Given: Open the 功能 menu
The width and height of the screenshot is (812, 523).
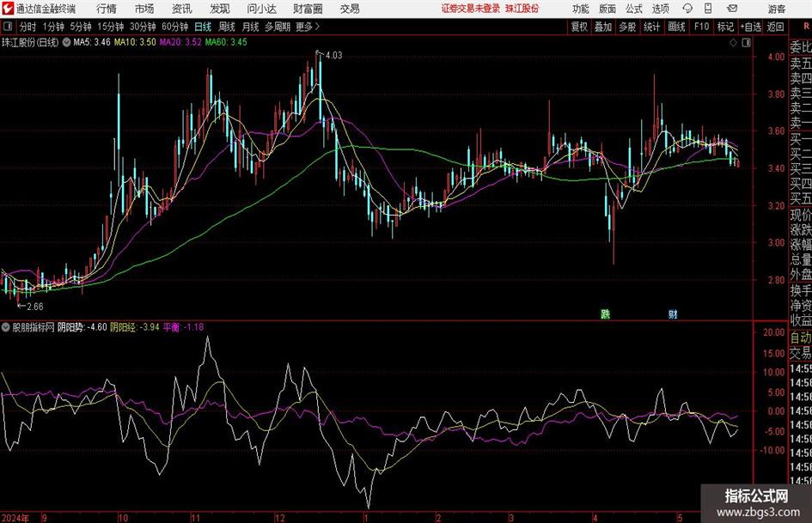Looking at the screenshot, I should tap(581, 9).
